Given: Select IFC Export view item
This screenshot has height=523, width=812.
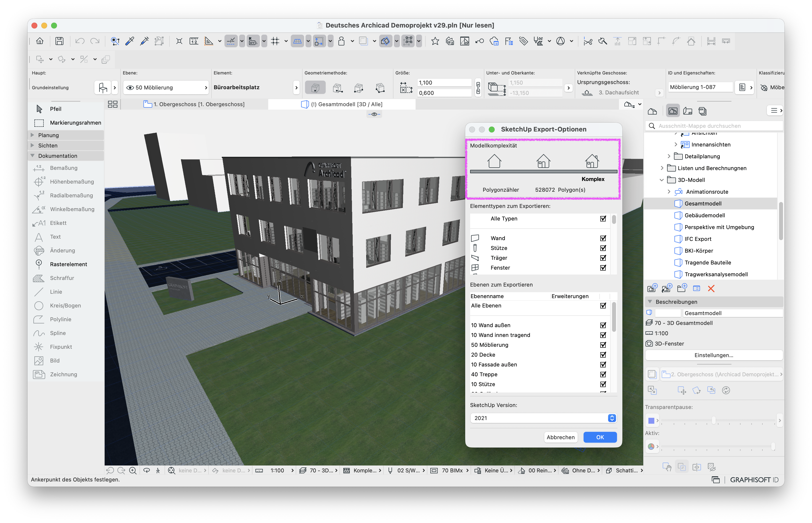Looking at the screenshot, I should coord(698,239).
